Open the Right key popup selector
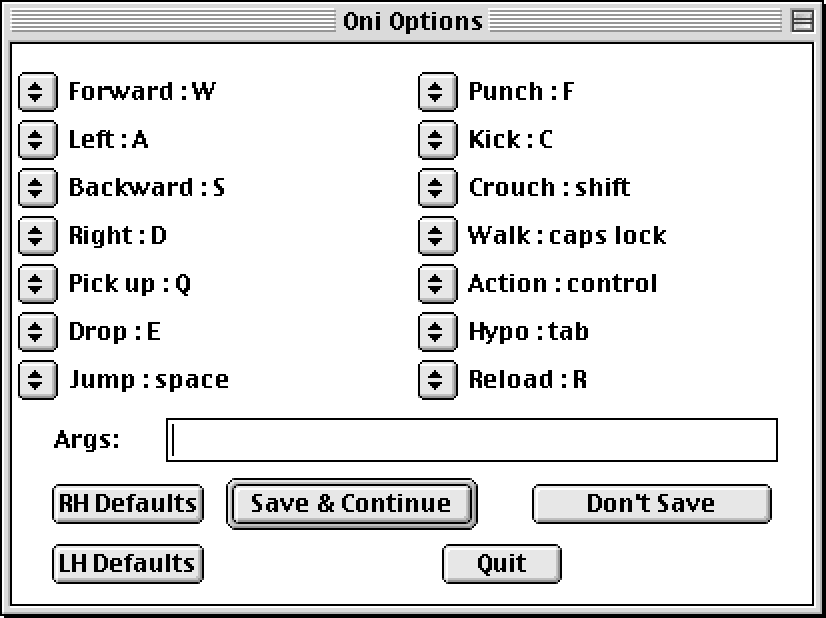Screen dimensions: 826x618 35,236
